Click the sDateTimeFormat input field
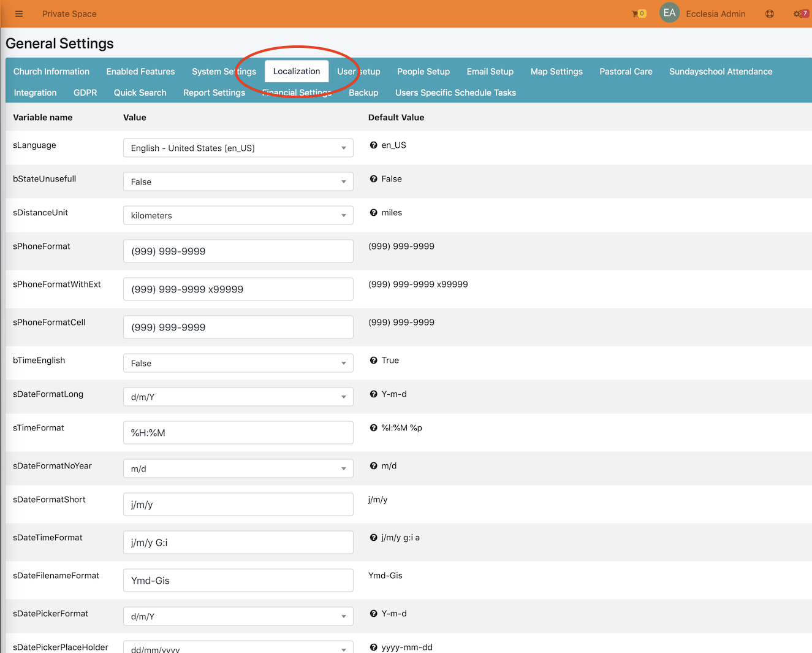 [238, 543]
